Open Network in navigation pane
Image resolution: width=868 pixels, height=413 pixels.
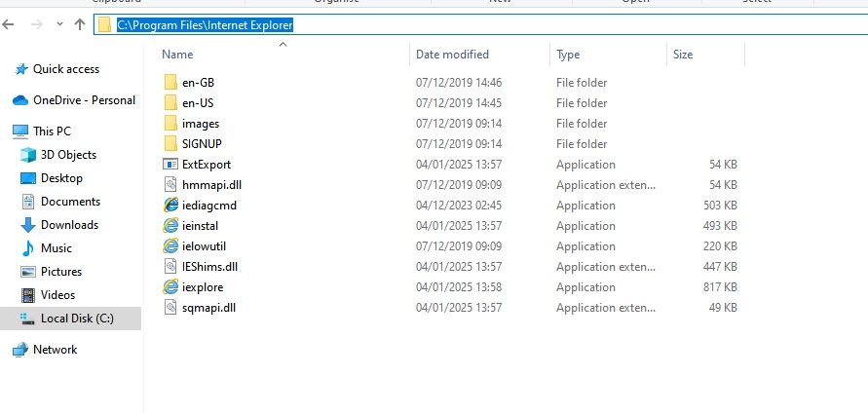pyautogui.click(x=55, y=350)
